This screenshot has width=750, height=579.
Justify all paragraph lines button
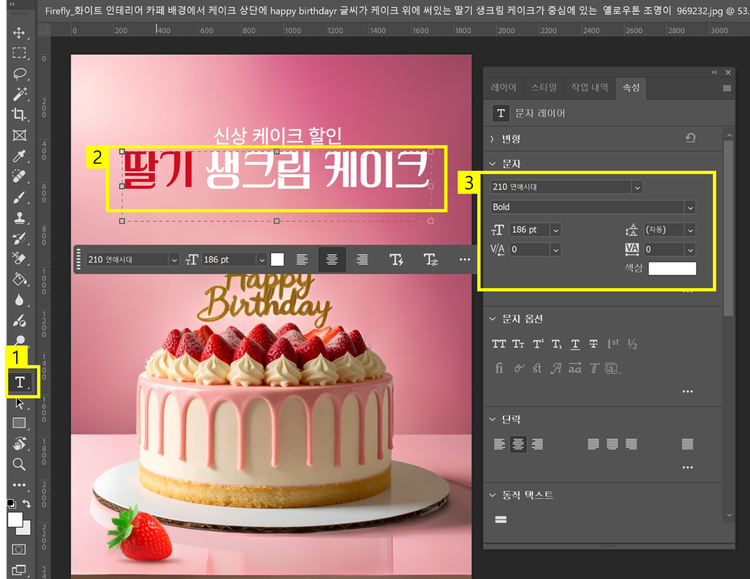coord(687,445)
